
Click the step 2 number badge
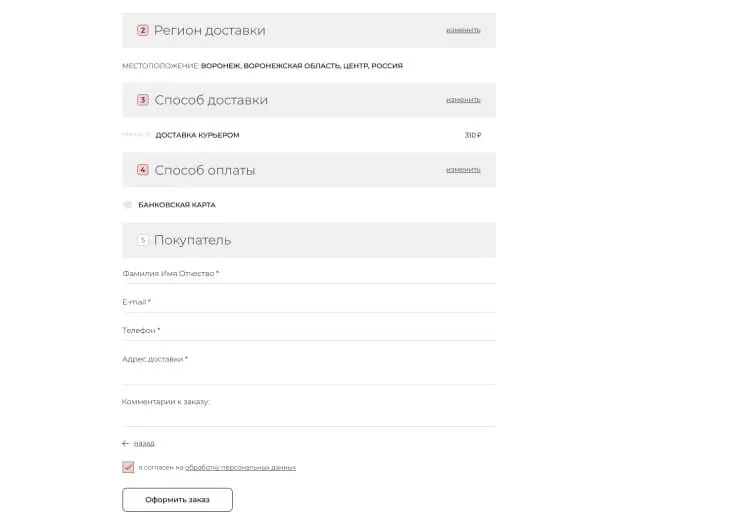143,30
